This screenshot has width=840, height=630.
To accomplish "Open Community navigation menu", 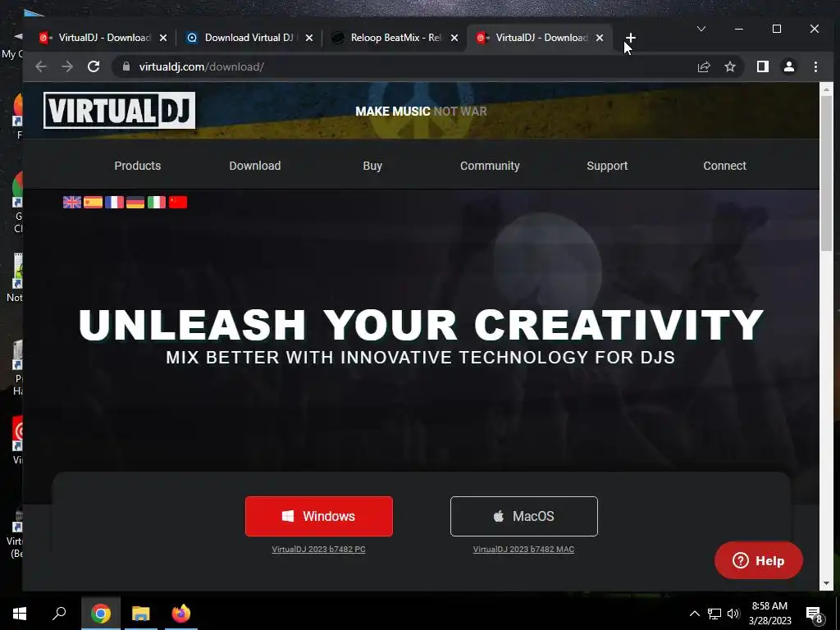I will 490,166.
